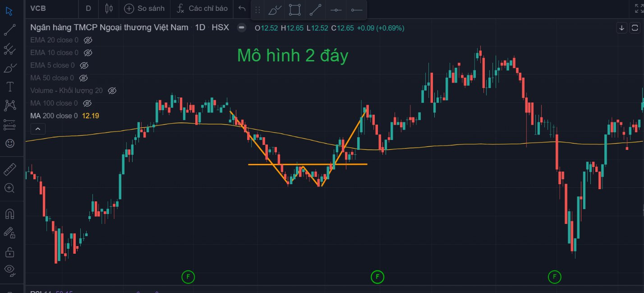This screenshot has height=293, width=644.
Task: Click the 1D interval label in legend
Action: [200, 28]
